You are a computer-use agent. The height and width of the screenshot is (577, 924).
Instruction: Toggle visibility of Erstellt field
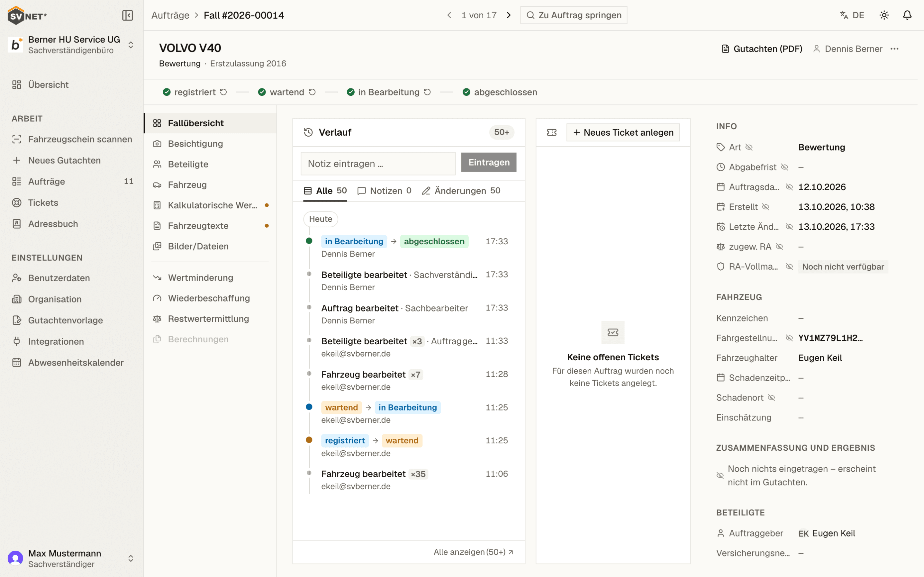click(766, 207)
